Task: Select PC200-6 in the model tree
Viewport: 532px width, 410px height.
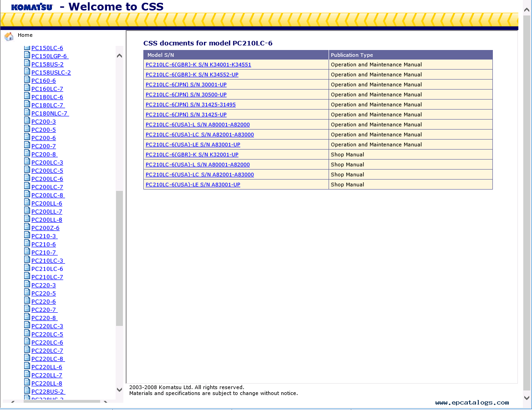Action: coord(43,138)
